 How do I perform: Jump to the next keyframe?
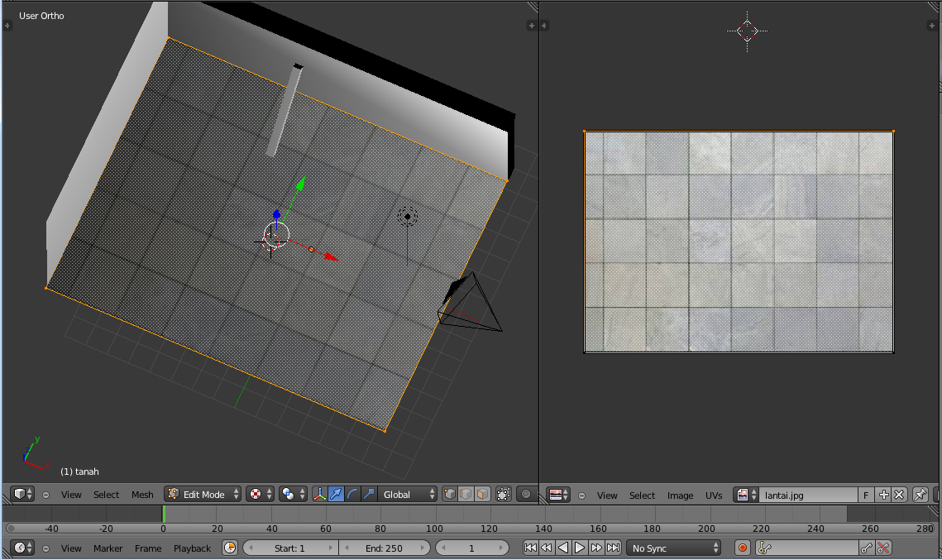tap(596, 548)
